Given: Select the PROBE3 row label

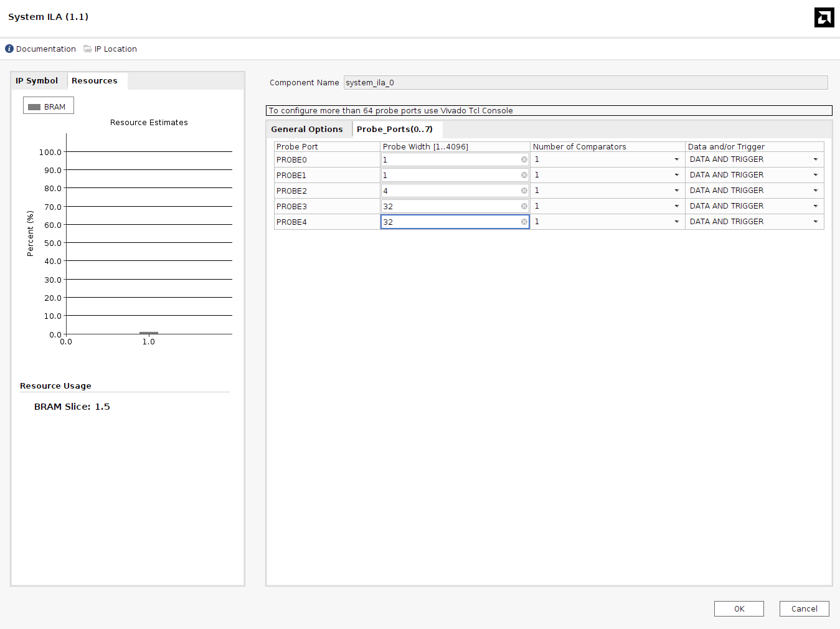Looking at the screenshot, I should click(x=291, y=207).
